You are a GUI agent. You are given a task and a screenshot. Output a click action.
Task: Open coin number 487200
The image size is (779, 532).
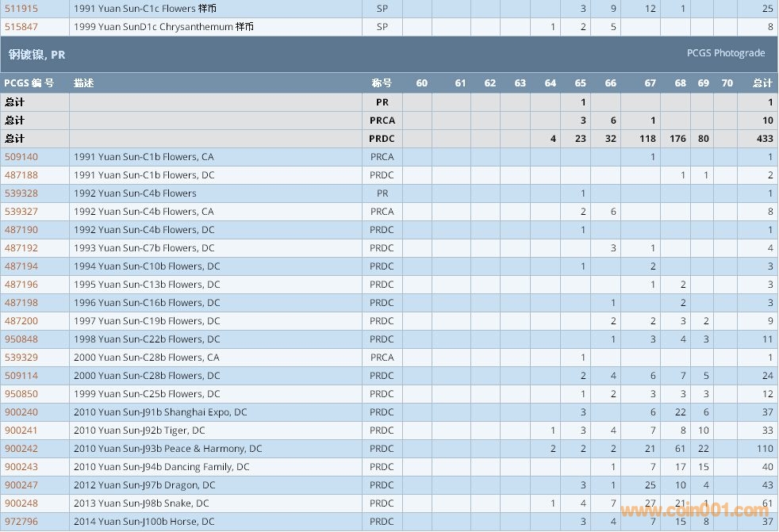[x=21, y=321]
